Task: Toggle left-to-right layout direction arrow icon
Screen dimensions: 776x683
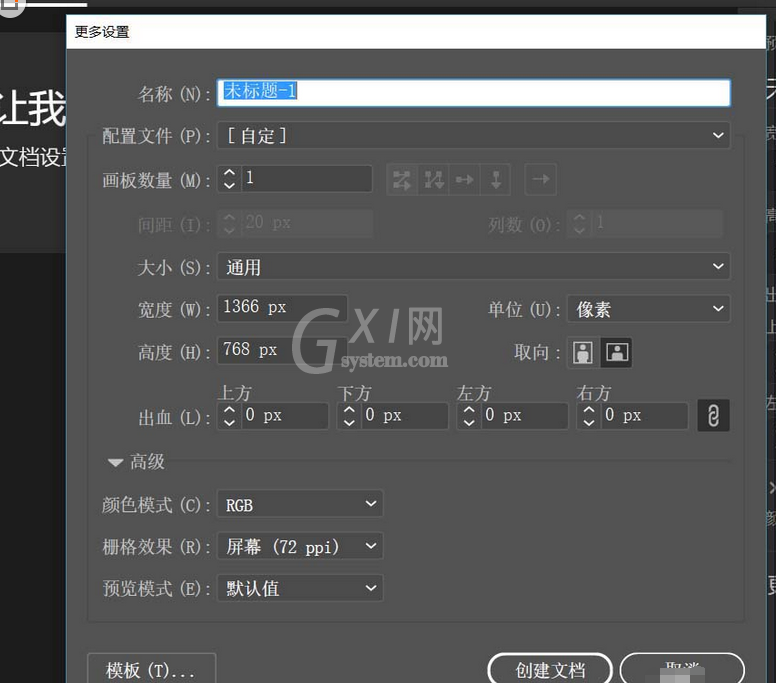Action: coord(540,179)
